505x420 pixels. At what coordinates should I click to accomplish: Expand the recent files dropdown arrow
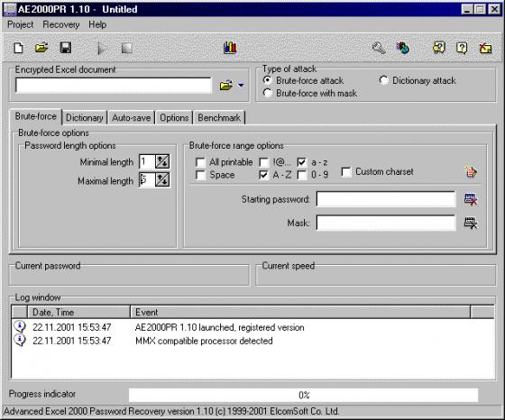click(x=241, y=86)
